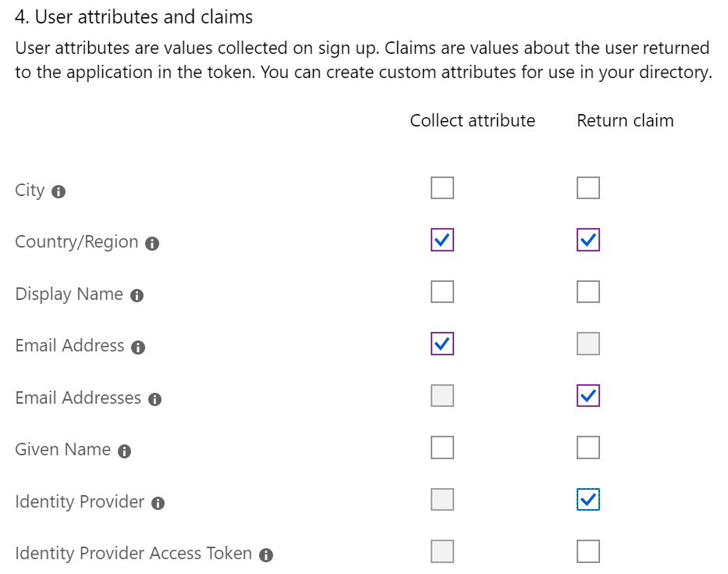Check Return claim for Display Name
728x574 pixels.
click(x=588, y=292)
